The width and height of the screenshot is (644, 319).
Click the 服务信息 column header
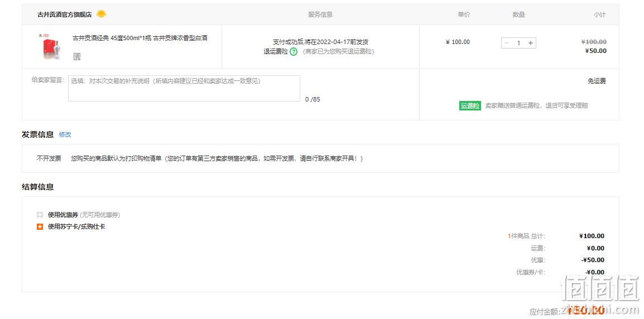click(320, 15)
